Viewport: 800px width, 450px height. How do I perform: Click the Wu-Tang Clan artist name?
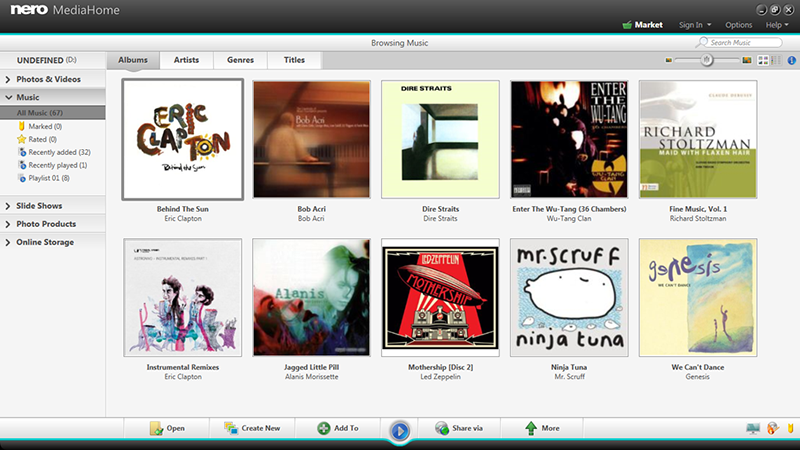pos(569,218)
